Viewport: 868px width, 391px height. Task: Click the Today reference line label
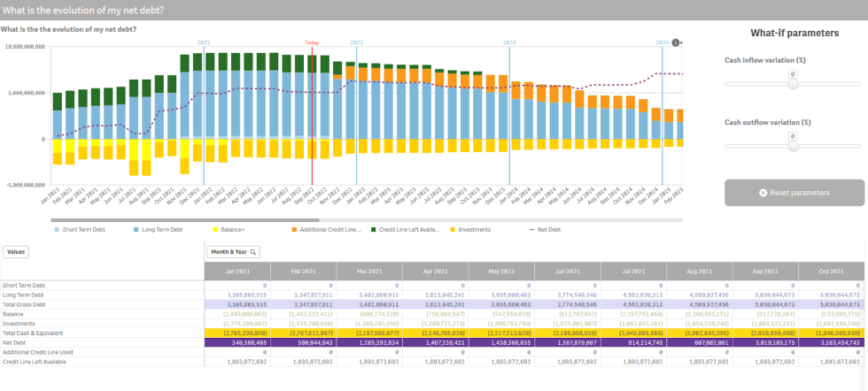[312, 42]
